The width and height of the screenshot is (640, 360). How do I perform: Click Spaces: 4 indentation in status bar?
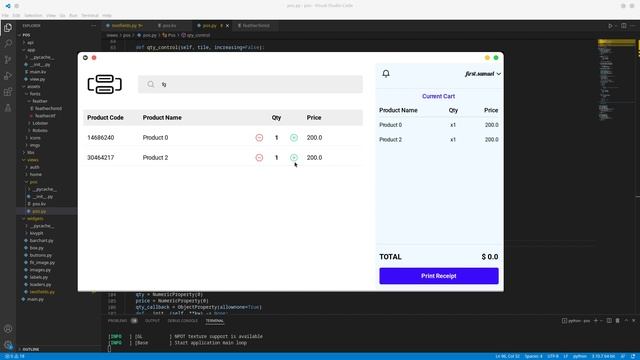pyautogui.click(x=533, y=356)
